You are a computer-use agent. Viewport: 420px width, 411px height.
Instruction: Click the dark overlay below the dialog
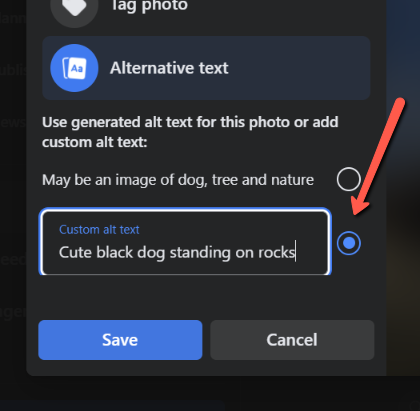point(210,395)
